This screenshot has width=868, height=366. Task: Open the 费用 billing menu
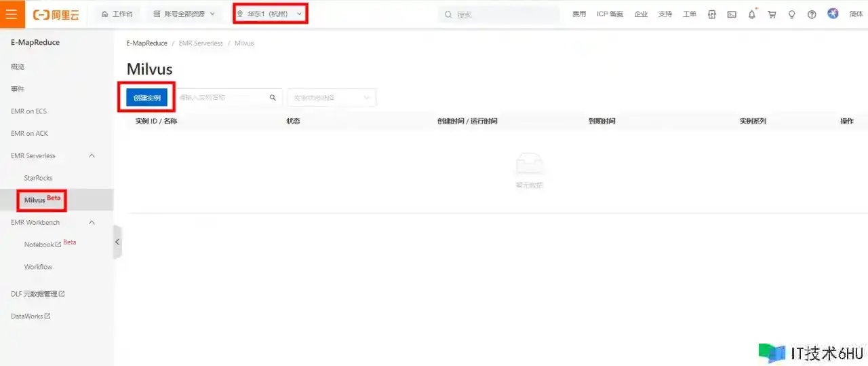(x=578, y=14)
